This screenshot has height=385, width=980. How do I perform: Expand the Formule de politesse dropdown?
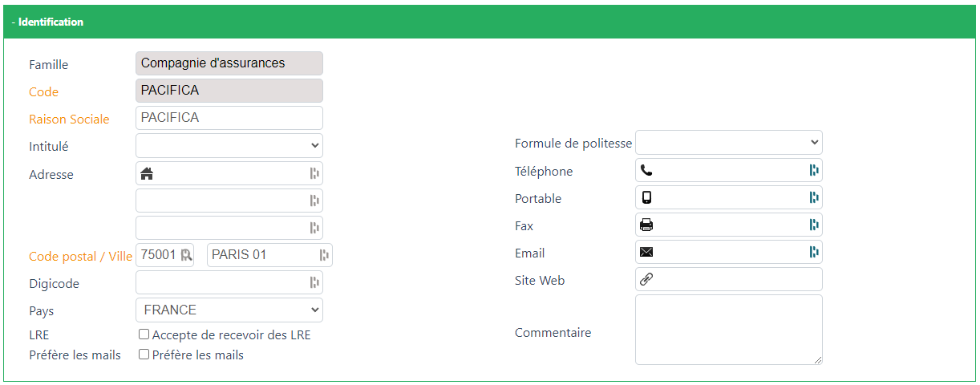click(728, 143)
